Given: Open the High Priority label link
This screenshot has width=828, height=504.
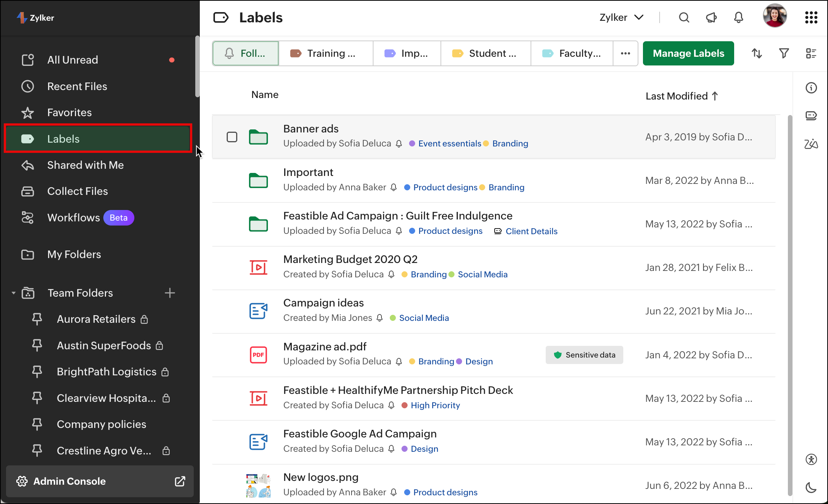Looking at the screenshot, I should (x=435, y=405).
